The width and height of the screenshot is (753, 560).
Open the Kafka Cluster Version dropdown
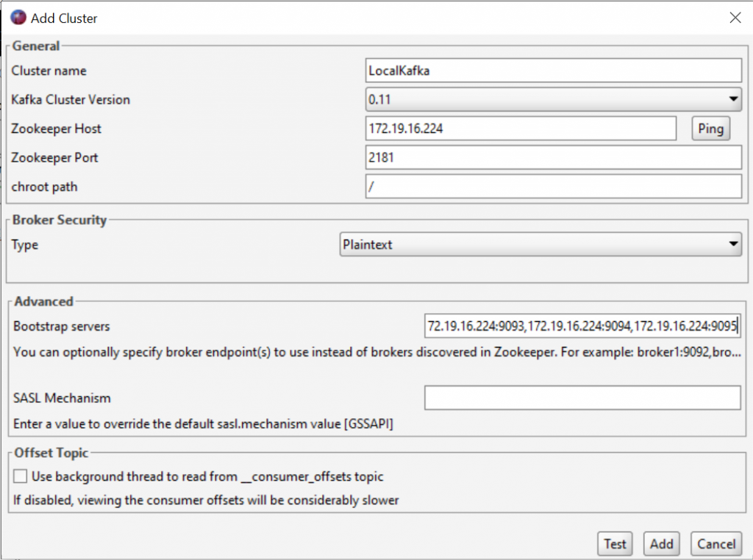pyautogui.click(x=732, y=99)
